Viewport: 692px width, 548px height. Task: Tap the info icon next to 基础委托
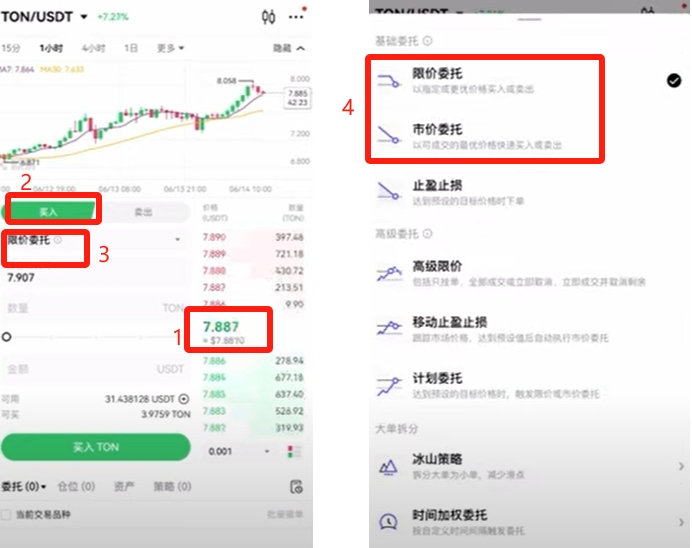click(427, 41)
